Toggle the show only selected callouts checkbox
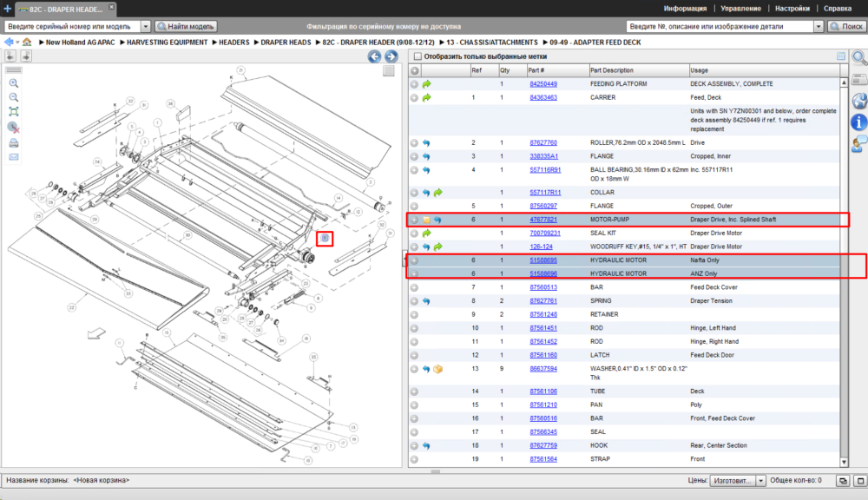This screenshot has width=868, height=500. coord(418,56)
